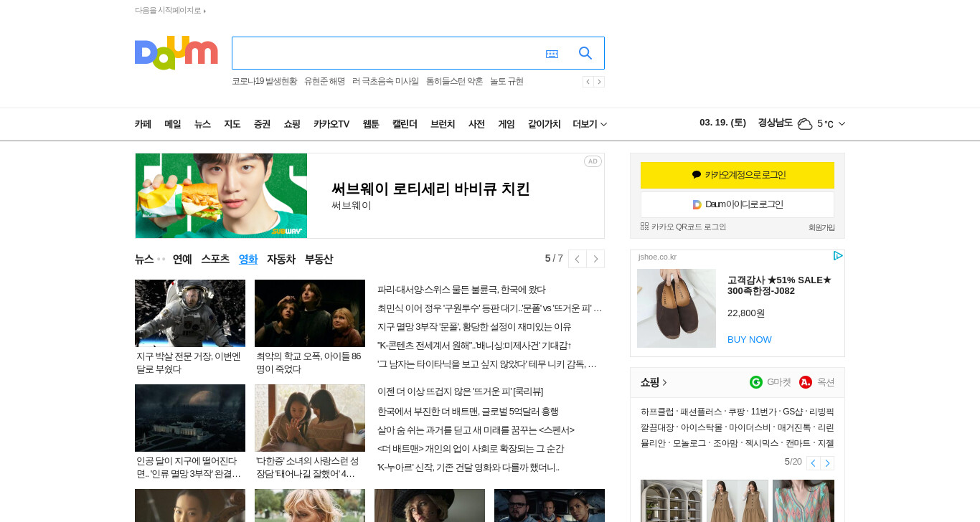Go to previous news section page
The height and width of the screenshot is (522, 980).
(x=578, y=259)
